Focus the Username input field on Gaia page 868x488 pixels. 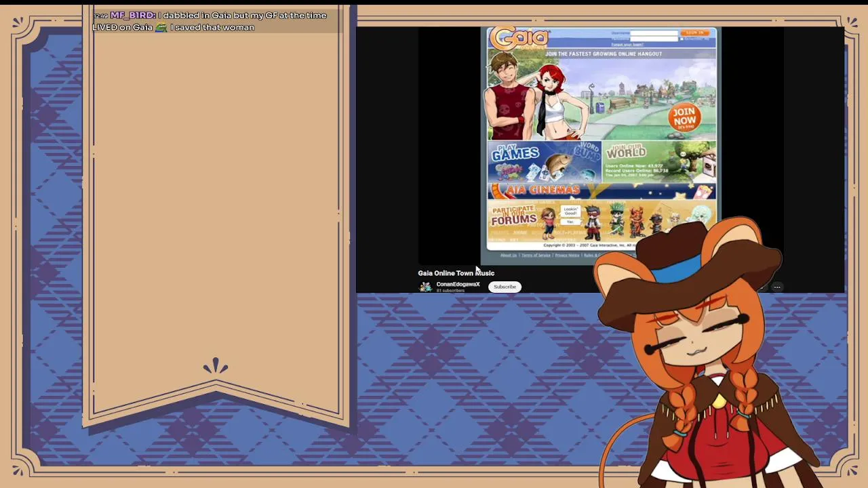click(654, 33)
